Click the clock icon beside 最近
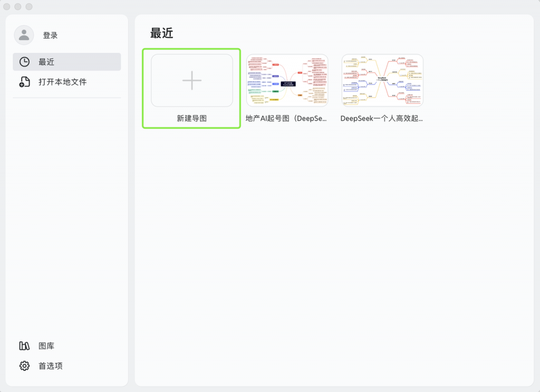 [24, 62]
